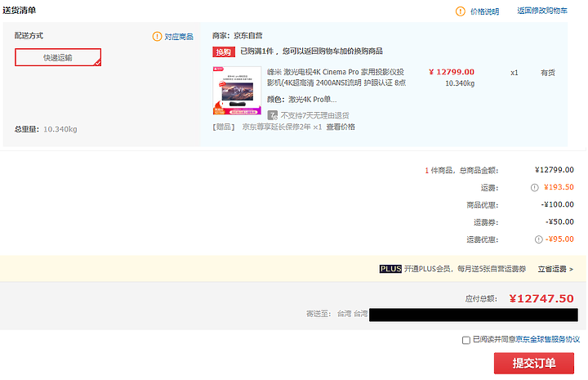Click the 运费 info icon
Image resolution: width=588 pixels, height=380 pixels.
[x=534, y=188]
